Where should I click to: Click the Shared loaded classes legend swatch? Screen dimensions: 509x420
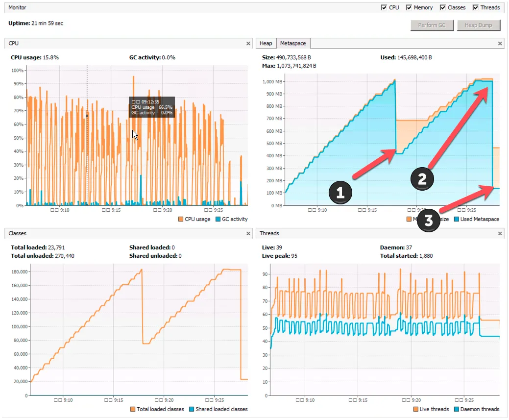[x=192, y=409]
